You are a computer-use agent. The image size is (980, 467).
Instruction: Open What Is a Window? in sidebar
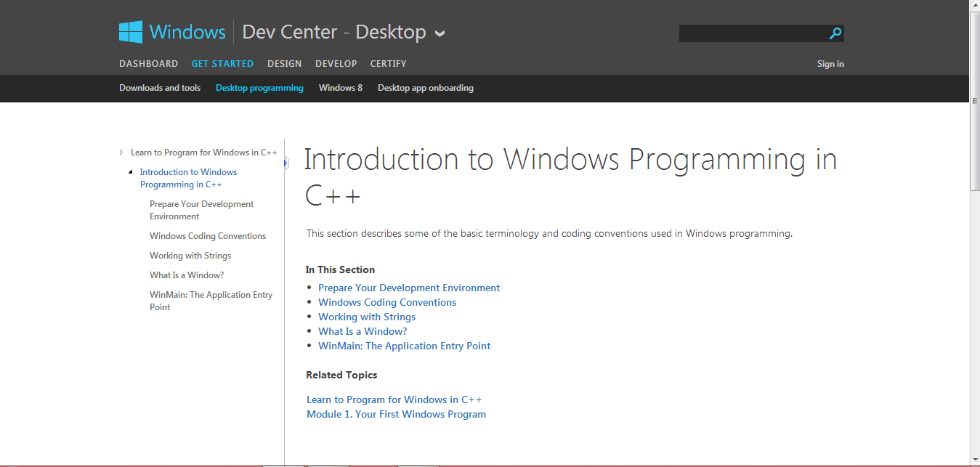(187, 275)
